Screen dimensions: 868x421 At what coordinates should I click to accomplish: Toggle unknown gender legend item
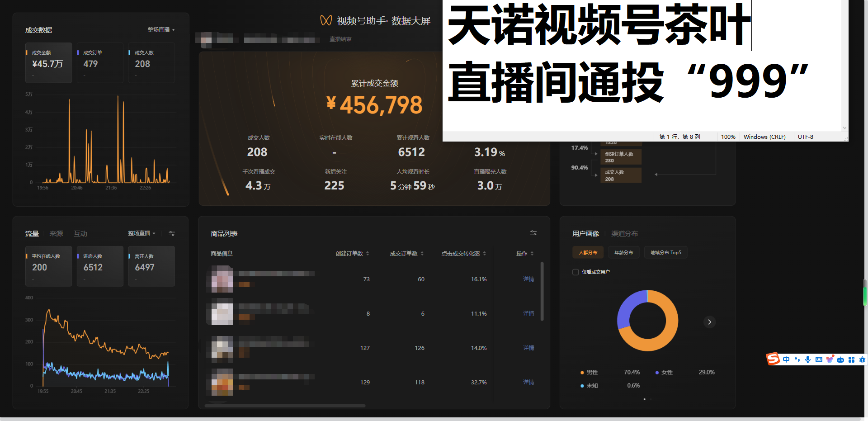[589, 386]
